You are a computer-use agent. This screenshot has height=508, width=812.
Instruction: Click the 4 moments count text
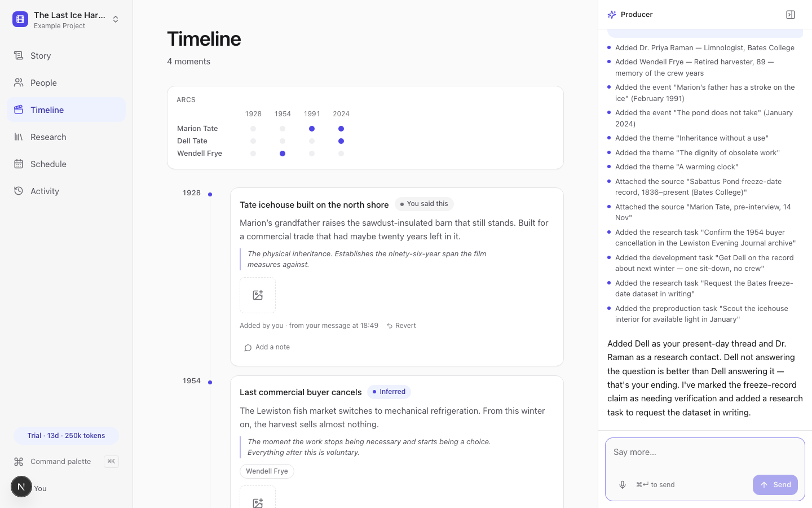coord(188,62)
